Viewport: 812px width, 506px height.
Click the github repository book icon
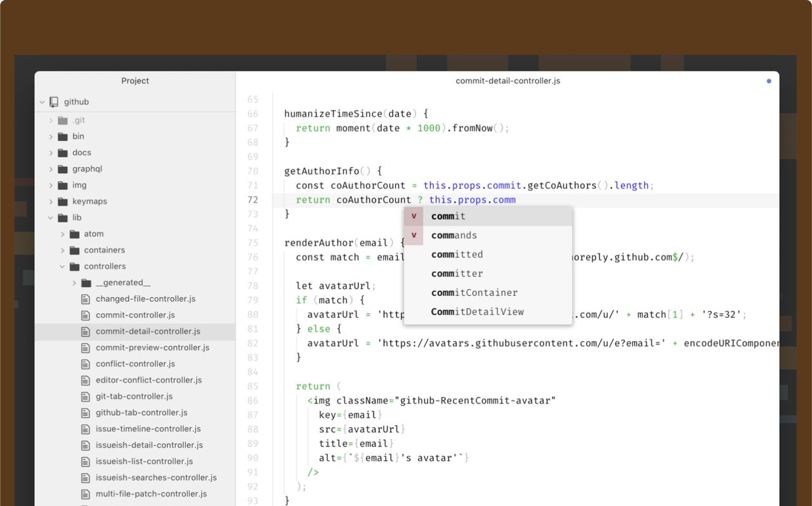point(54,102)
